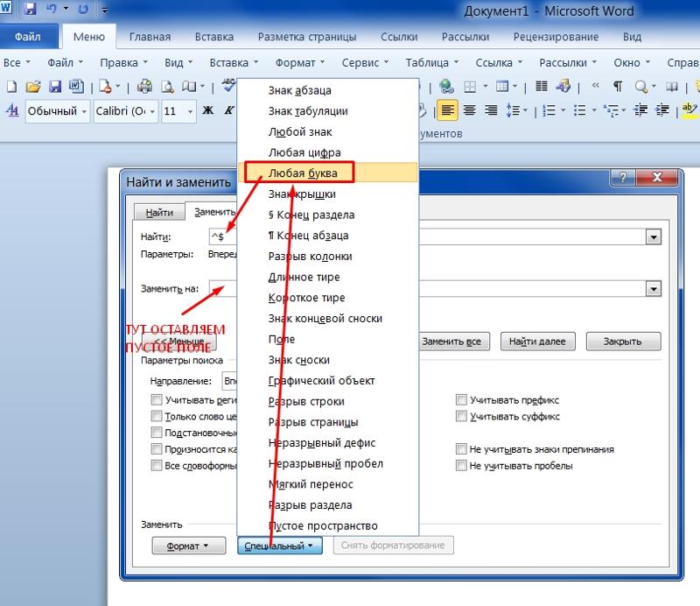Screen dimensions: 700x606
Task: Click the new blank document icon
Action: click(x=12, y=86)
